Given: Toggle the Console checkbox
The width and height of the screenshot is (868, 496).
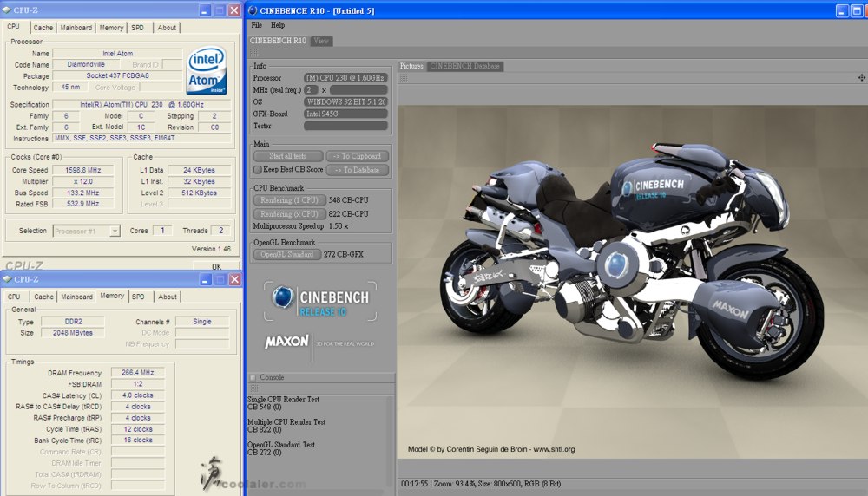Looking at the screenshot, I should 253,378.
